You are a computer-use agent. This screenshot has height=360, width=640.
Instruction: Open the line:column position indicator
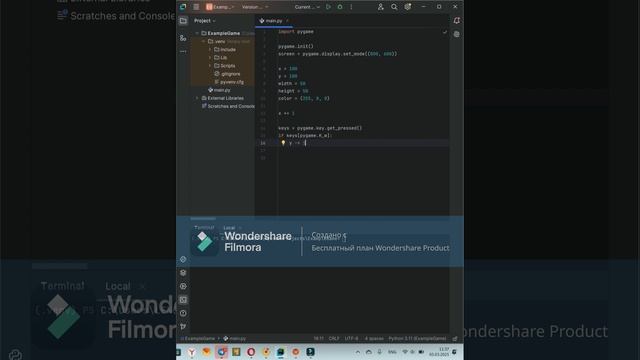318,339
